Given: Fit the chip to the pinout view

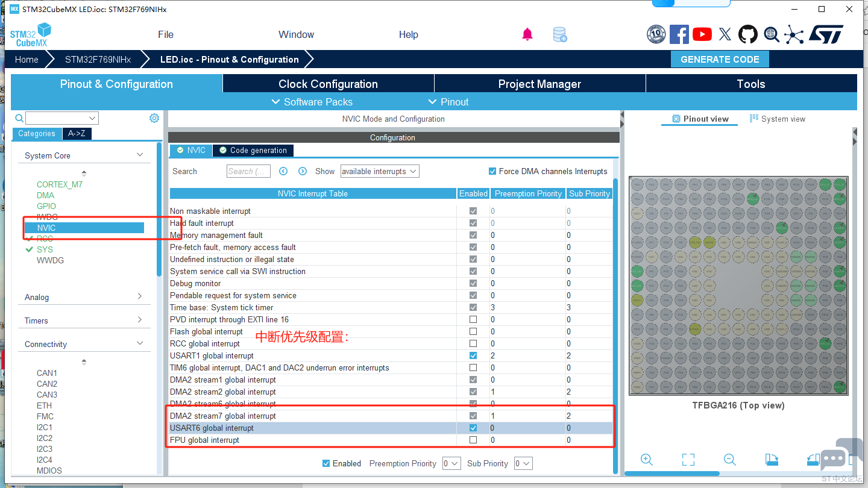Looking at the screenshot, I should pyautogui.click(x=688, y=460).
